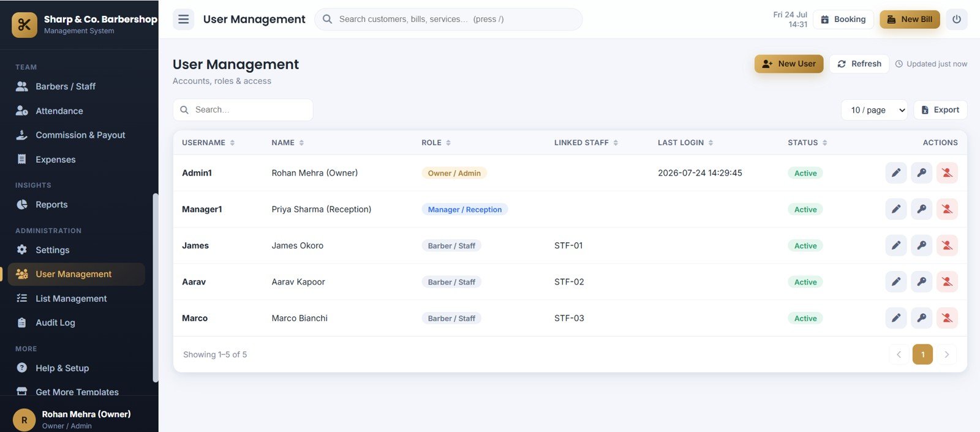Click the Updated just now indicator
Image resolution: width=980 pixels, height=432 pixels.
(x=931, y=64)
